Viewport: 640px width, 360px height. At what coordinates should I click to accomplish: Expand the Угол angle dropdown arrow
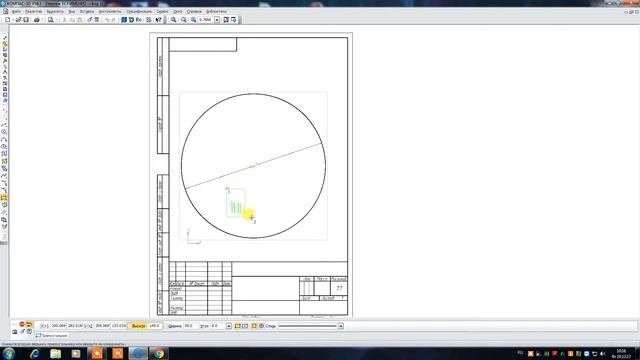229,326
